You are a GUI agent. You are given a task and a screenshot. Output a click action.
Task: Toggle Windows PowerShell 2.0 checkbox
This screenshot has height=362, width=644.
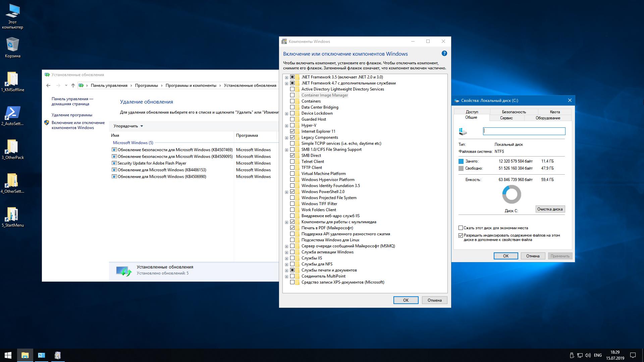[x=292, y=191]
